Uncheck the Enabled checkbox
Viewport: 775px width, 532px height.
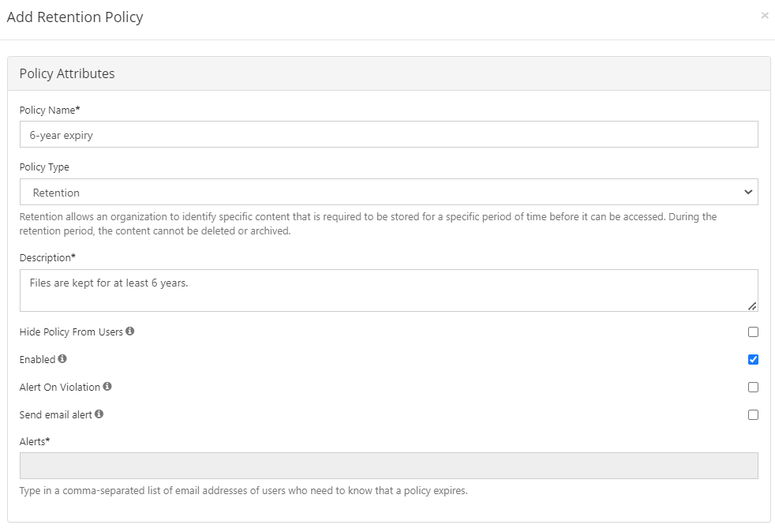point(753,360)
